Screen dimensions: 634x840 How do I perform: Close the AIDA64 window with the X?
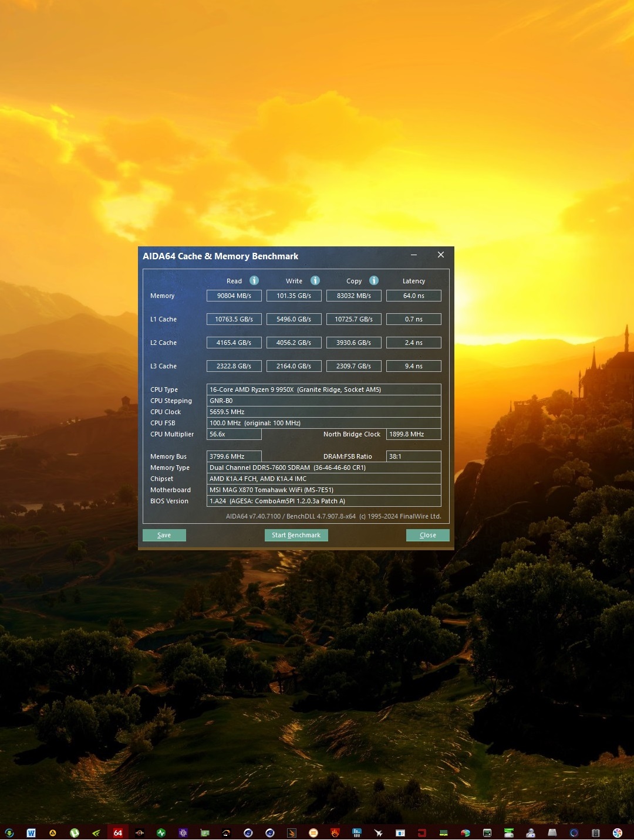441,255
